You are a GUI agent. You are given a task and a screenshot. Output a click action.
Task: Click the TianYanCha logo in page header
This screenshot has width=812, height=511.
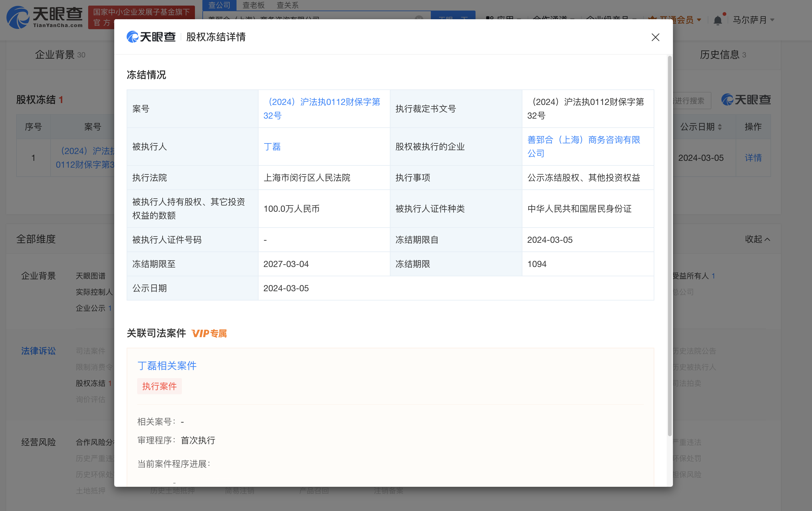coord(45,17)
